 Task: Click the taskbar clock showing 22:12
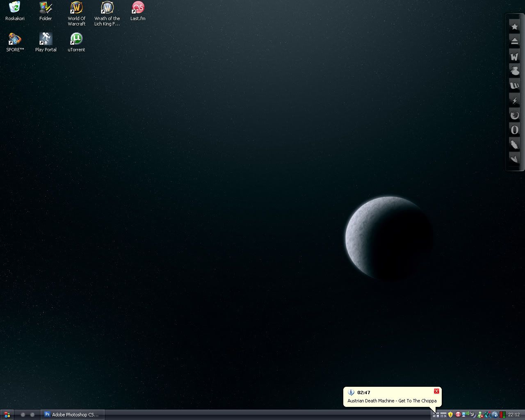pyautogui.click(x=514, y=415)
